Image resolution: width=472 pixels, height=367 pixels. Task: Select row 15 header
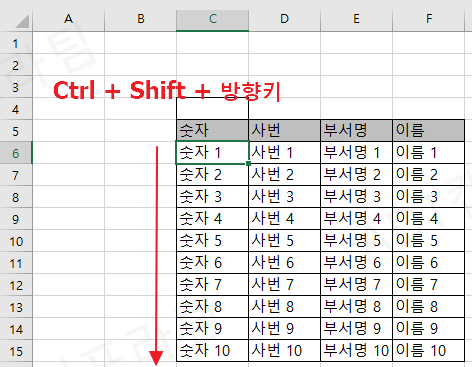tap(16, 351)
